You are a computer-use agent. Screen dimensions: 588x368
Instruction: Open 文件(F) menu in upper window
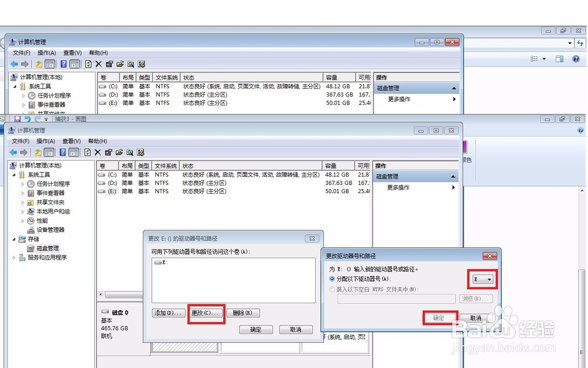(21, 53)
